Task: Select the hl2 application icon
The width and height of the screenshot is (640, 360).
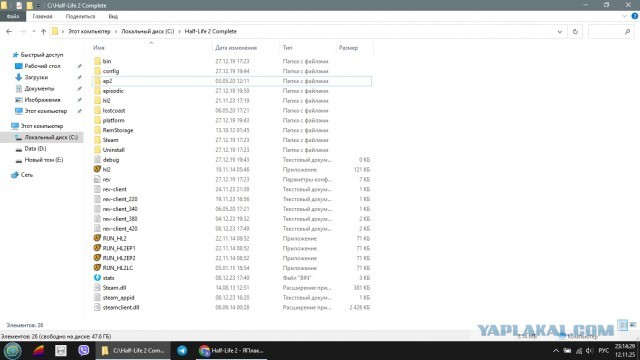Action: click(x=97, y=169)
